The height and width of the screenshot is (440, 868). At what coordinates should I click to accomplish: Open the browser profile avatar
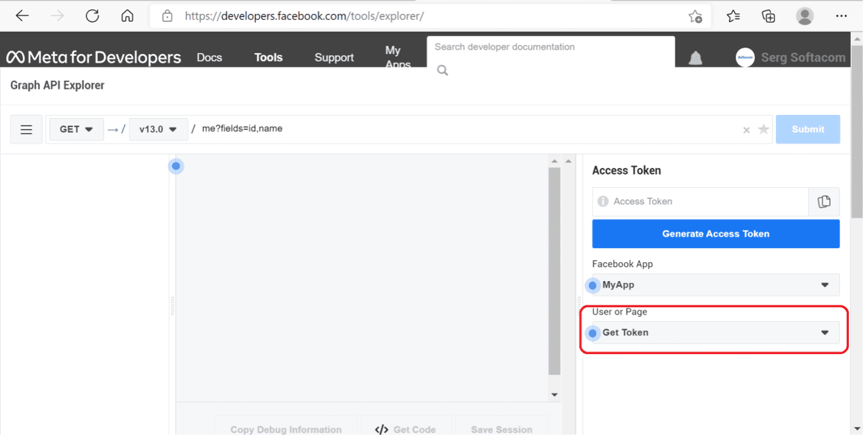point(805,16)
